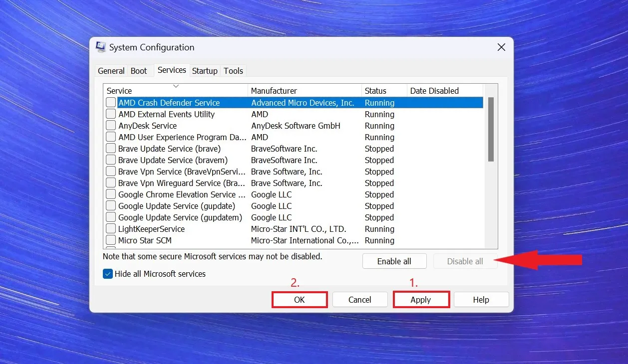628x364 pixels.
Task: Click the services list vertical scrollbar
Action: pos(491,130)
